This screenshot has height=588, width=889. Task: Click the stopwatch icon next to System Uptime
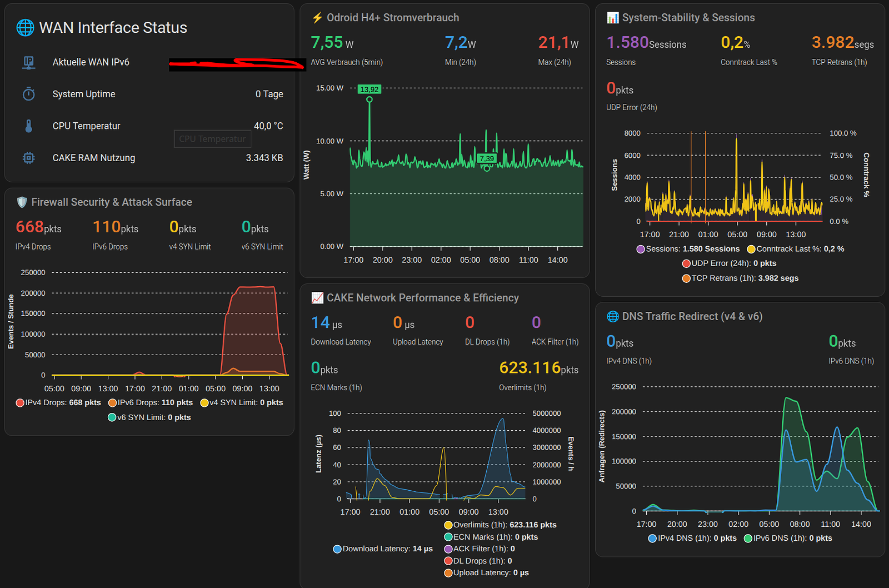tap(29, 94)
